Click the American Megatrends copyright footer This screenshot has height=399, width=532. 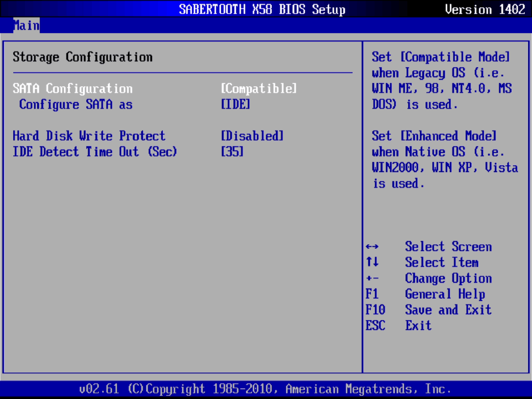click(265, 389)
